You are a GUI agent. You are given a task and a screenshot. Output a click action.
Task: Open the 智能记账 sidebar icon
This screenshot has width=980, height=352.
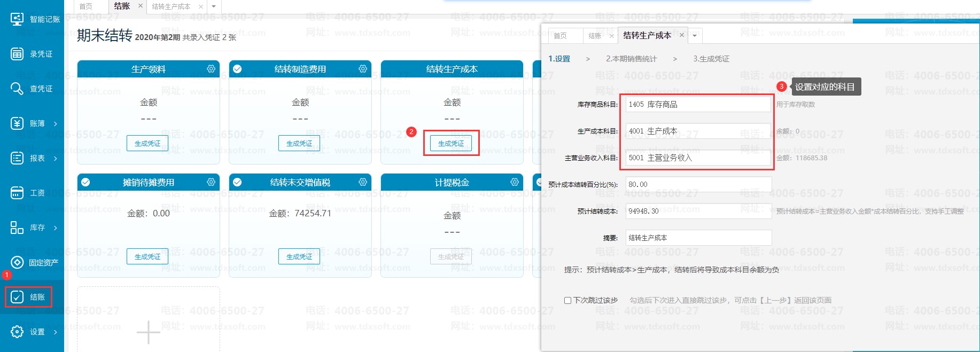coord(17,19)
